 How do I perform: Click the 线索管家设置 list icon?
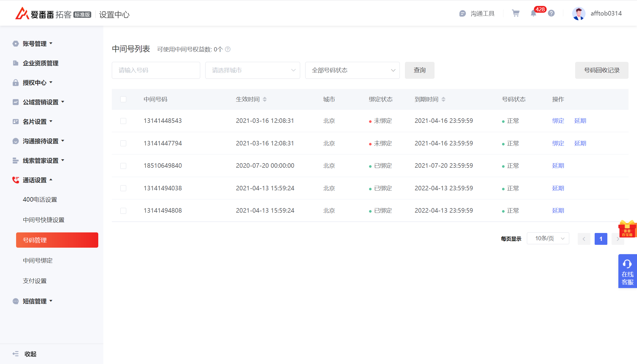pos(16,160)
